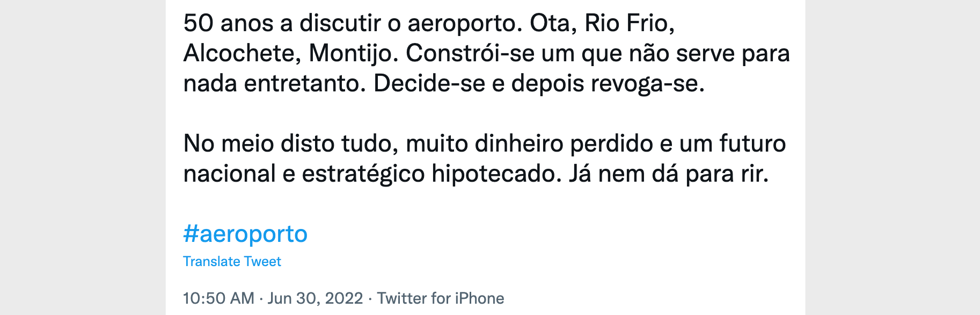Click the Jun 30, 2022 date
Viewport: 980px width, 315px height.
point(315,298)
